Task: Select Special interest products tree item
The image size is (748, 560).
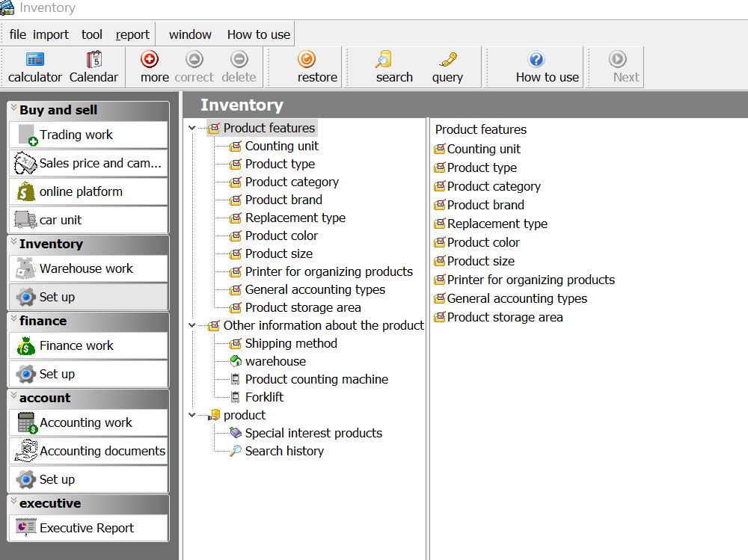Action: 313,433
